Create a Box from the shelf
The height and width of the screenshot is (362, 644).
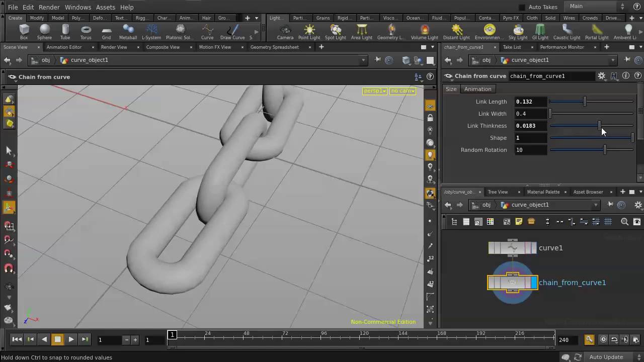tap(24, 32)
